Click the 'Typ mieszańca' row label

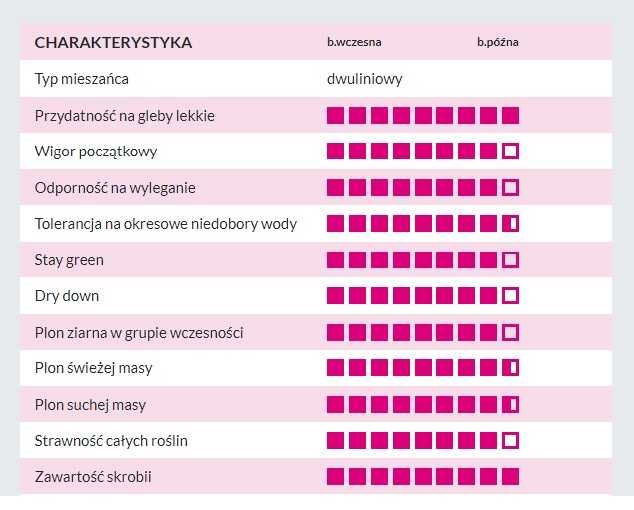(x=81, y=79)
